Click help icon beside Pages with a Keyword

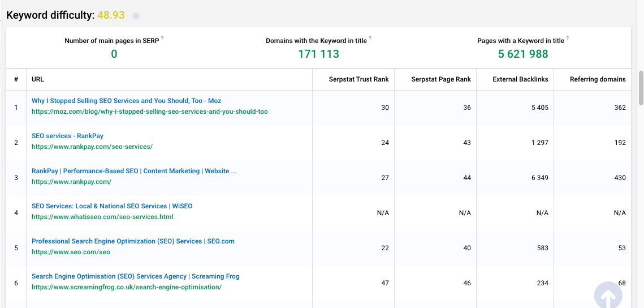pyautogui.click(x=568, y=38)
